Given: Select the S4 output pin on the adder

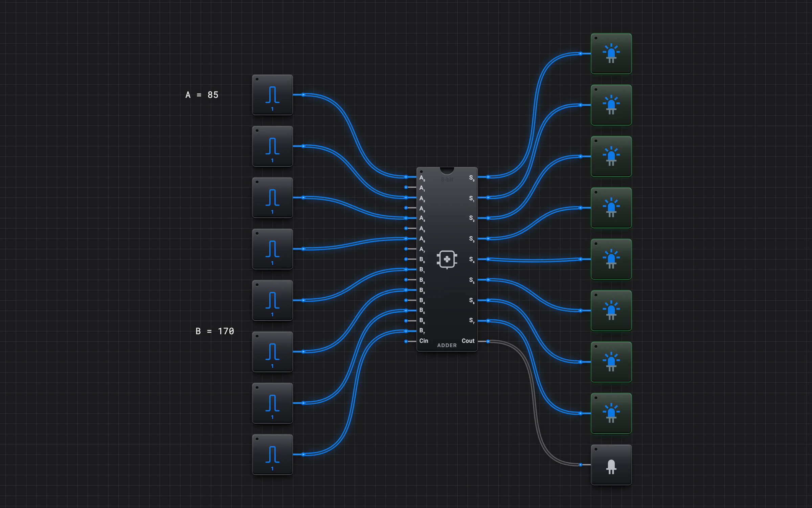Looking at the screenshot, I should click(x=488, y=259).
